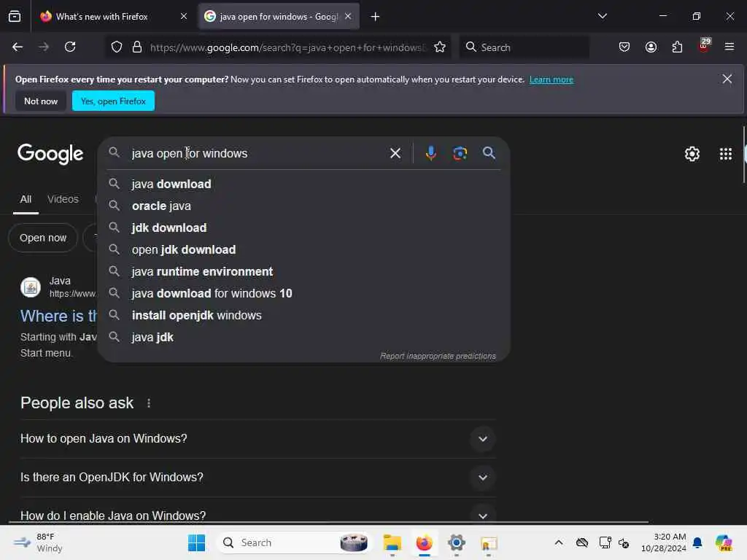747x560 pixels.
Task: View site security lock icon
Action: point(137,47)
